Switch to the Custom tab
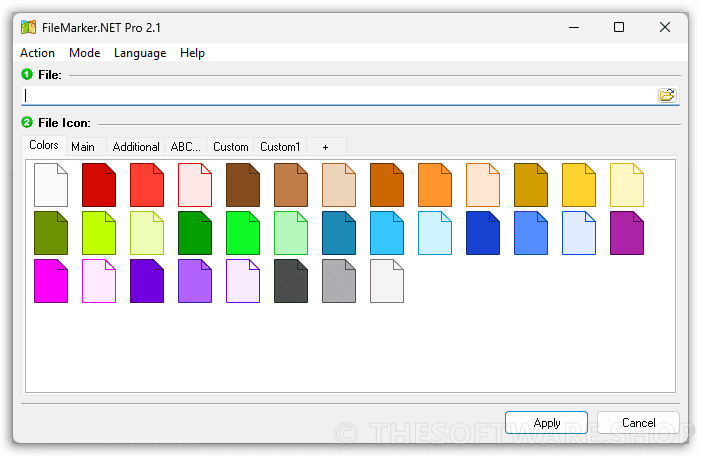The width and height of the screenshot is (701, 456). click(x=231, y=147)
